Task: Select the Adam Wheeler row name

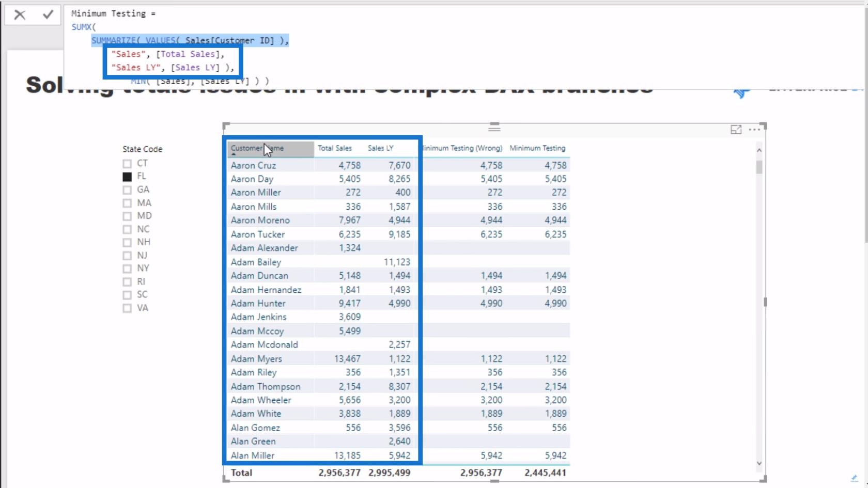Action: [x=261, y=400]
